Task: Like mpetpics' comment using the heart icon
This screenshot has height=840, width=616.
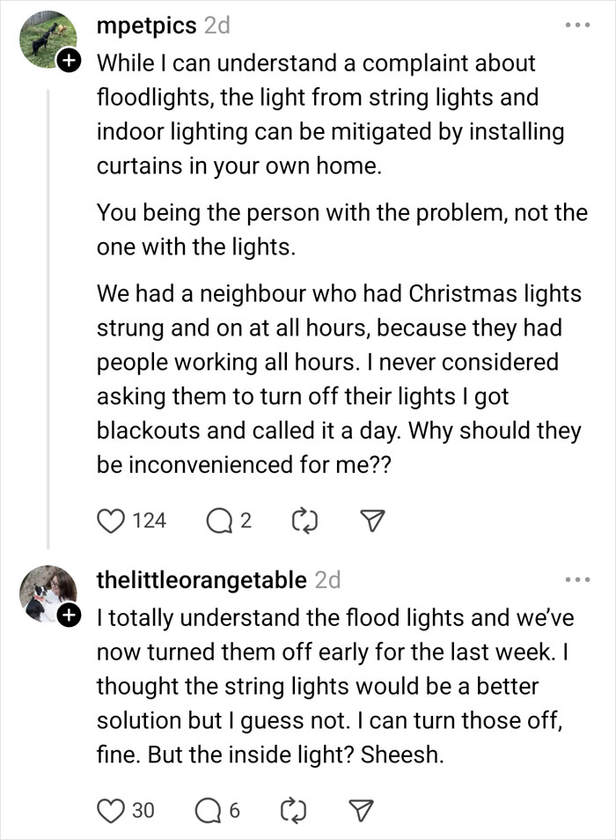Action: (x=112, y=520)
